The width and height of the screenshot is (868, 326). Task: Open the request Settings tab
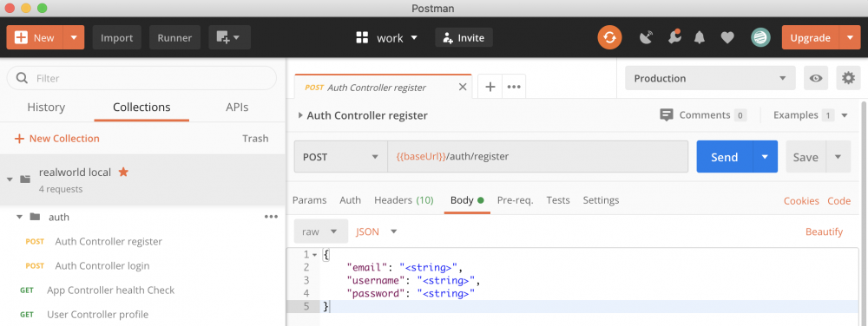coord(602,200)
